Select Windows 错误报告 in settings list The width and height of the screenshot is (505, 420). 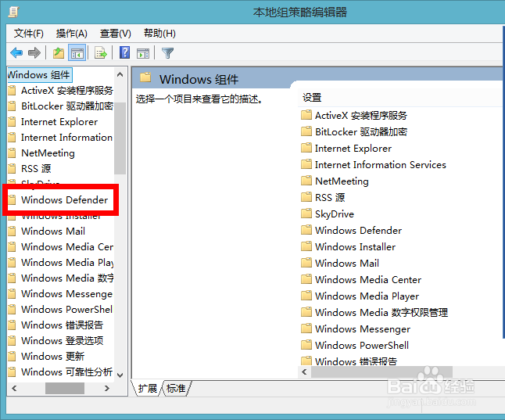click(356, 361)
